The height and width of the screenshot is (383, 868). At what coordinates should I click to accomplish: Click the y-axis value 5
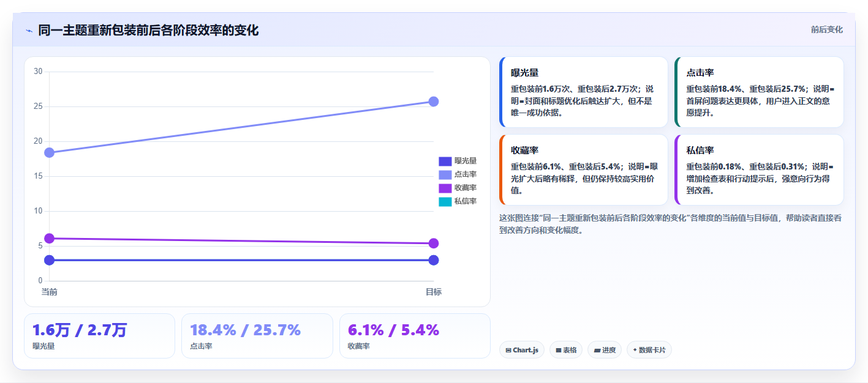[40, 246]
